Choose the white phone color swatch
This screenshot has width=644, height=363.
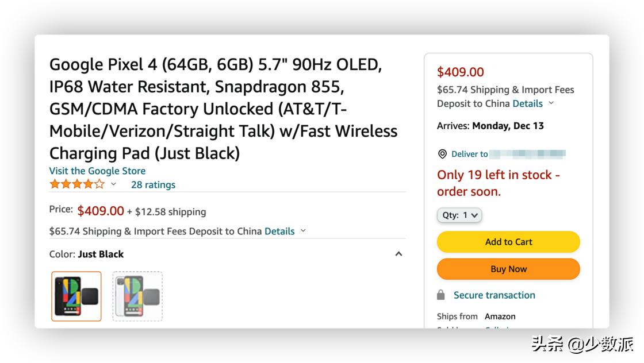(x=137, y=296)
